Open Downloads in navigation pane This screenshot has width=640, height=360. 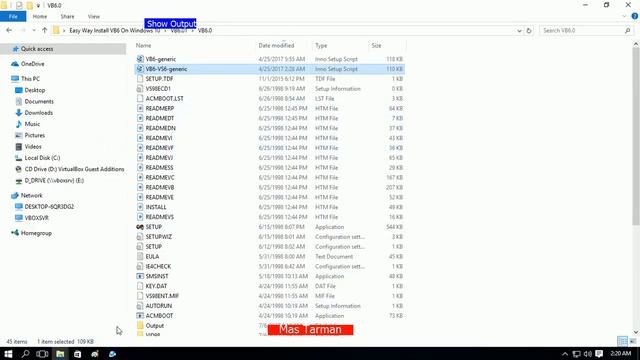[38, 113]
